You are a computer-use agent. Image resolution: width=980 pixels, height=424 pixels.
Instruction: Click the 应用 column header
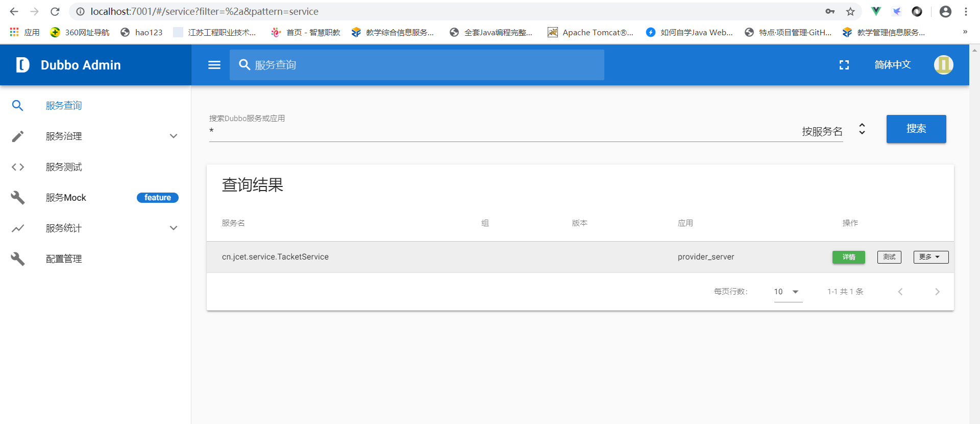point(685,223)
